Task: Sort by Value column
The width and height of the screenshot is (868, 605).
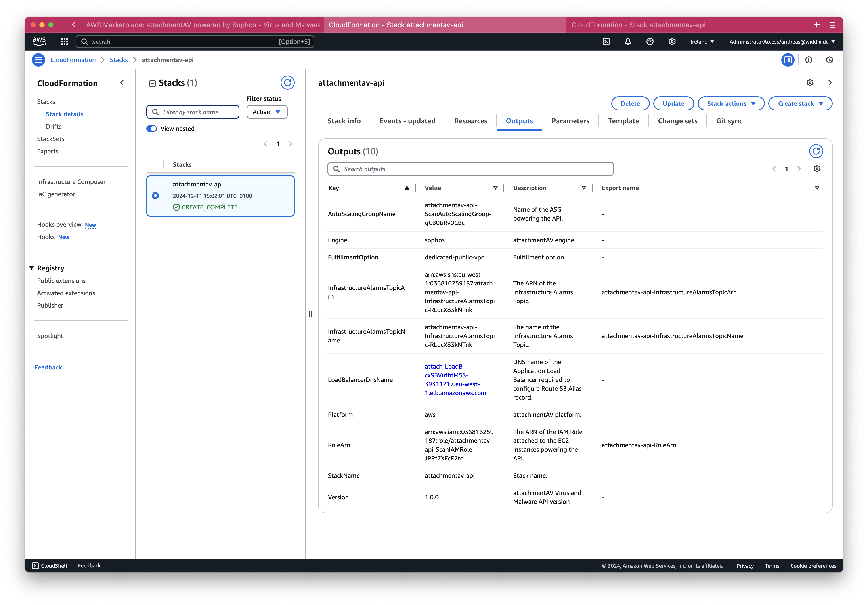Action: pos(495,188)
